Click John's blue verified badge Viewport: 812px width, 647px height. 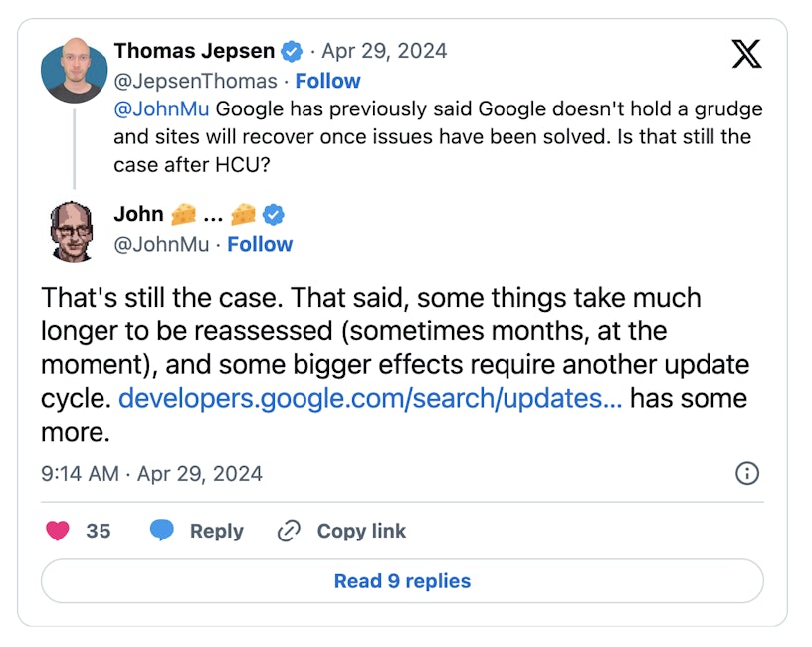(x=273, y=214)
